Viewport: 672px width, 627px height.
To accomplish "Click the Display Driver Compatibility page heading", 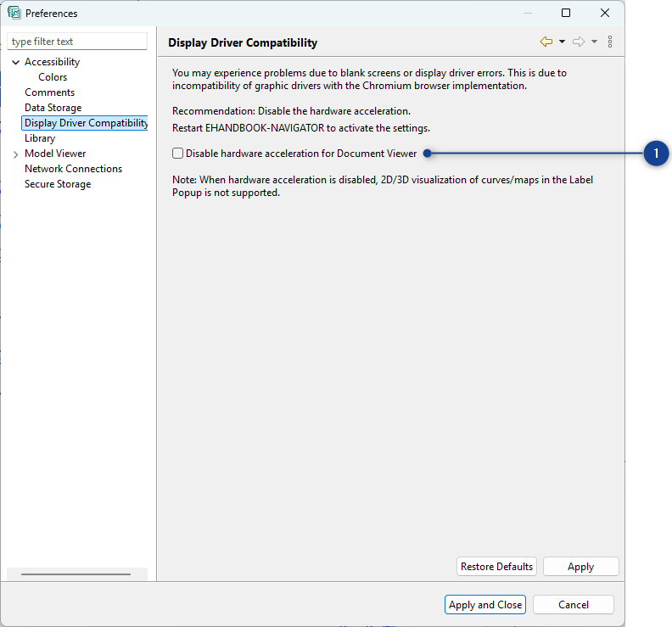I will pos(243,43).
